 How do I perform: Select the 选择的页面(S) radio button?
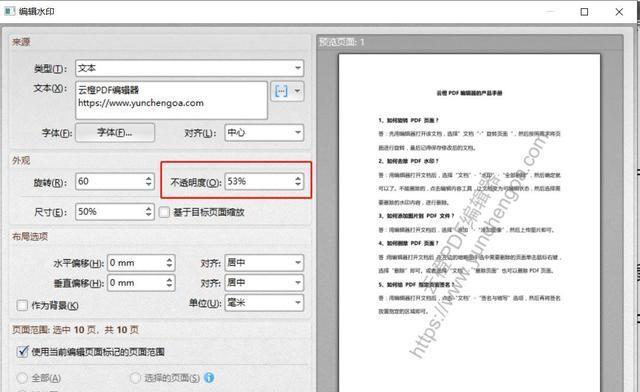[135, 378]
